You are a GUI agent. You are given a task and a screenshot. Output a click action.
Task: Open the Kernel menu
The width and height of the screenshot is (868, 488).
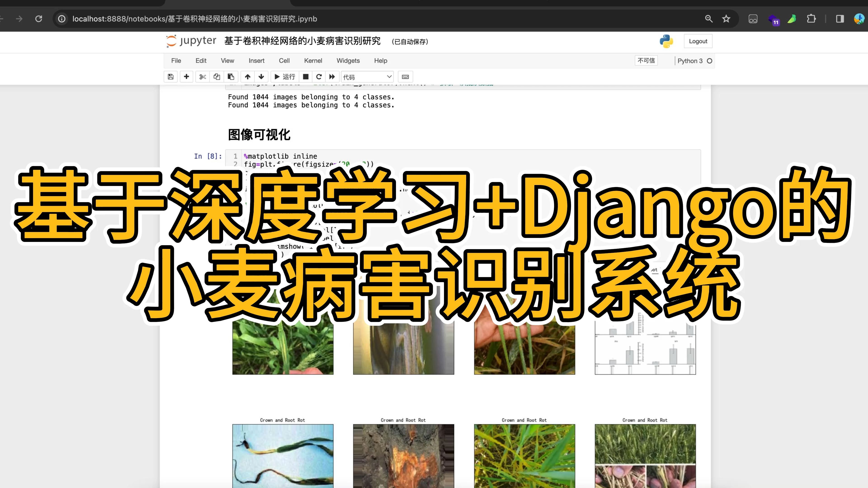313,61
